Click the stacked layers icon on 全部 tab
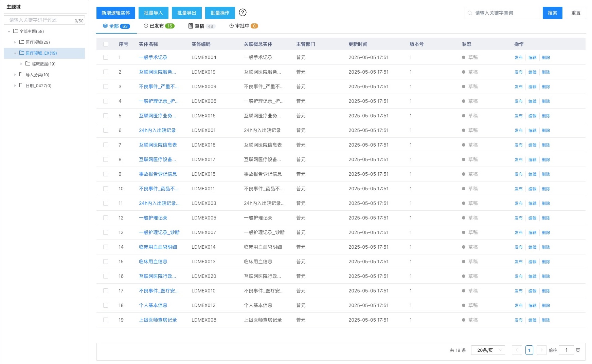This screenshot has width=592, height=364. tap(105, 25)
